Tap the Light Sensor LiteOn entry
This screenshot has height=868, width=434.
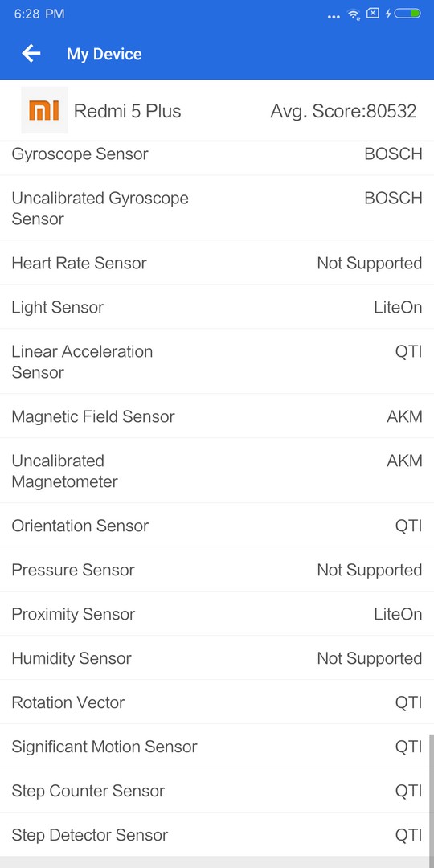[x=217, y=307]
